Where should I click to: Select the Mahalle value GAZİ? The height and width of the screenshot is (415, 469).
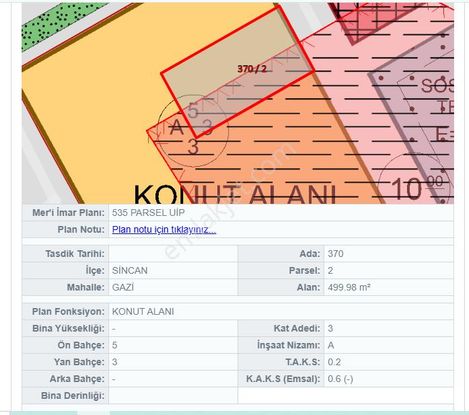coord(123,287)
